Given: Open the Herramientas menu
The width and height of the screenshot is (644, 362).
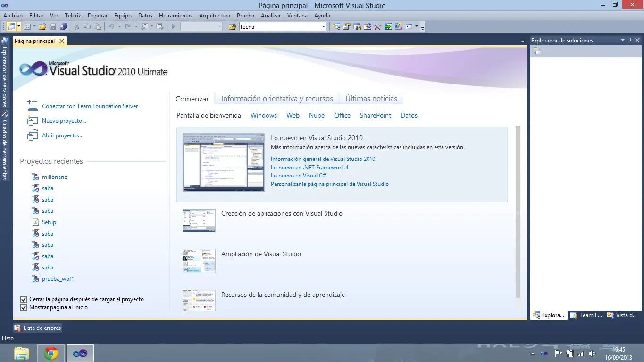Looking at the screenshot, I should (176, 16).
